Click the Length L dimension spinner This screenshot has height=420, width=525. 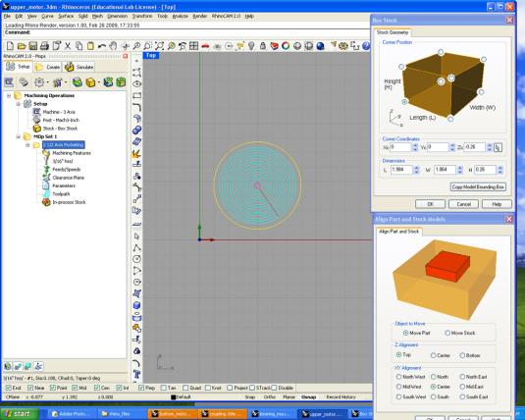coord(416,170)
